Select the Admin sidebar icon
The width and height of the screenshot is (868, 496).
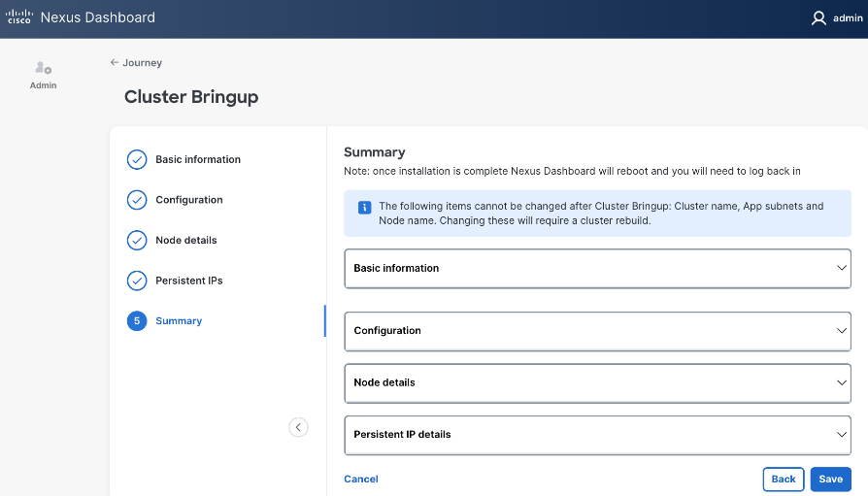(43, 68)
